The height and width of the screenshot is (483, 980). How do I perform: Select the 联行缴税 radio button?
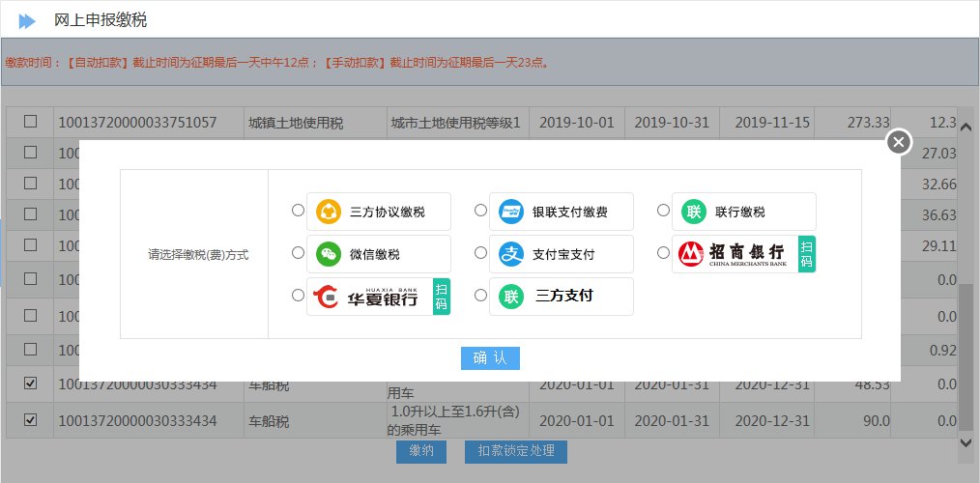click(x=664, y=211)
